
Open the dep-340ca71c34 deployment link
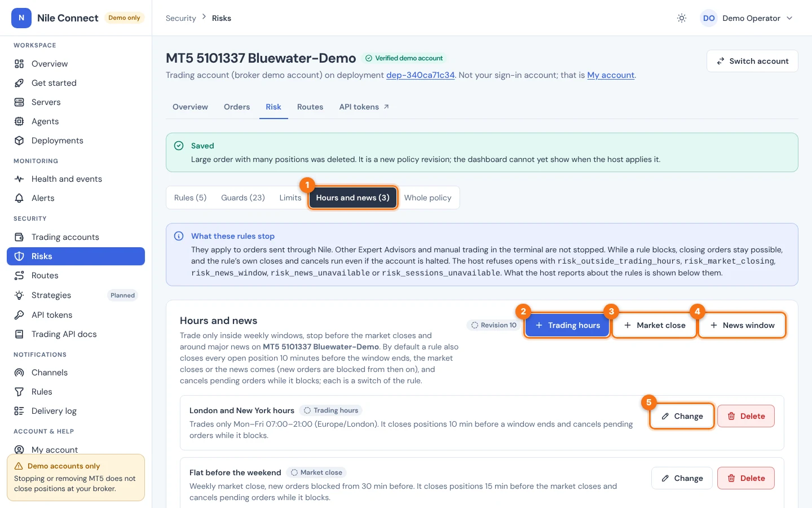click(420, 75)
